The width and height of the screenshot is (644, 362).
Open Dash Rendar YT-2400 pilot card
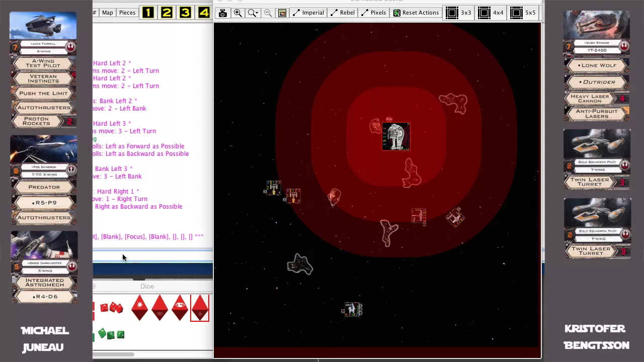click(x=597, y=33)
